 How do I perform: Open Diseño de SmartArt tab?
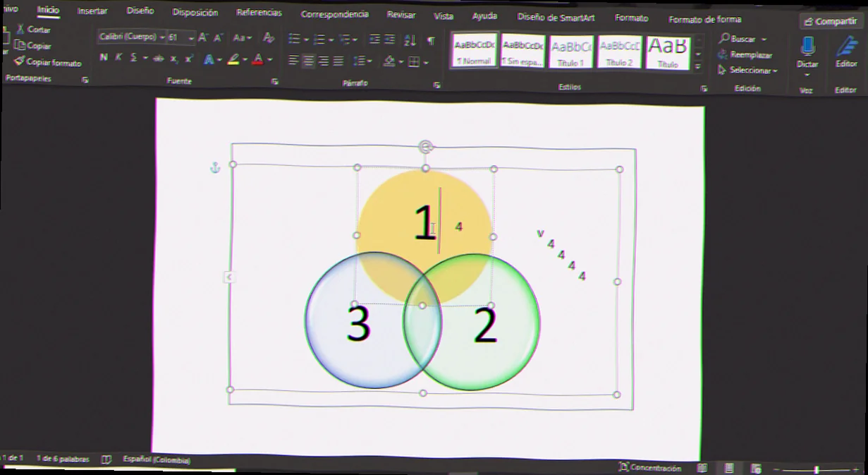tap(556, 17)
